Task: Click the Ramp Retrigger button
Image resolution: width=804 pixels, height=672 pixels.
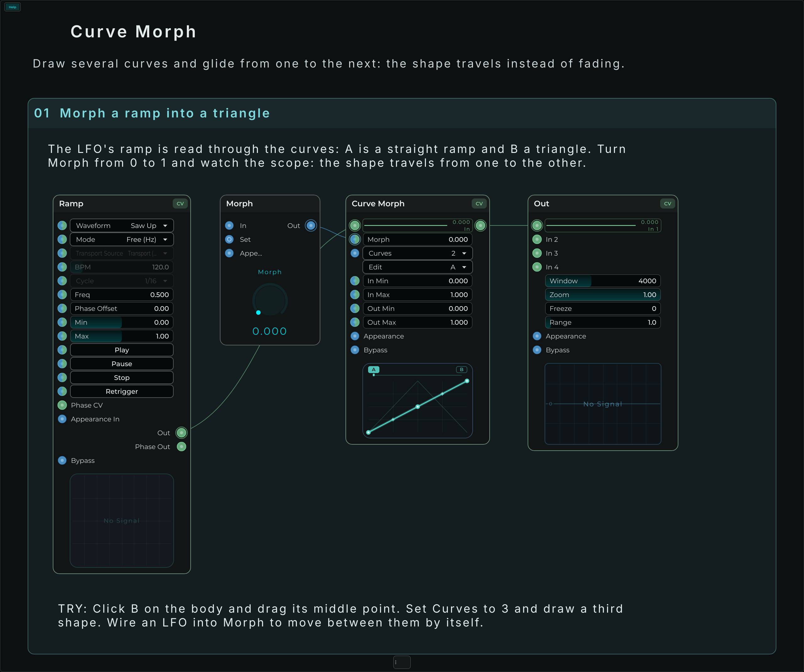Action: pyautogui.click(x=122, y=391)
